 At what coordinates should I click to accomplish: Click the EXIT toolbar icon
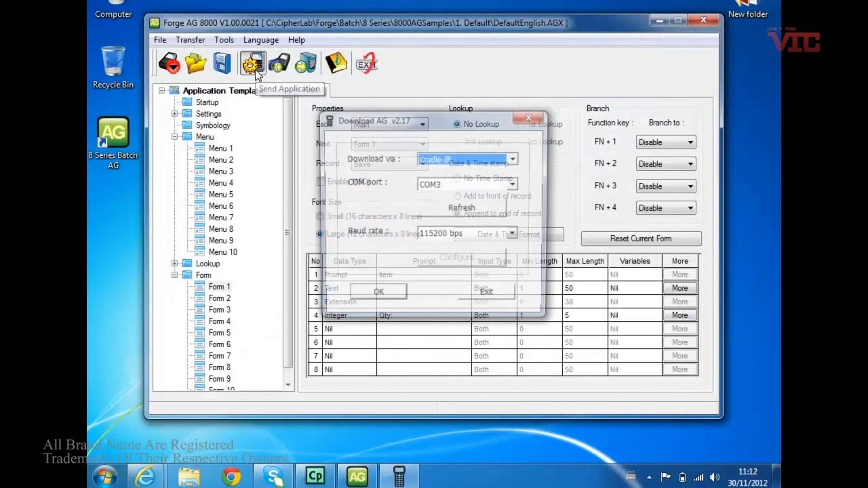tap(367, 64)
